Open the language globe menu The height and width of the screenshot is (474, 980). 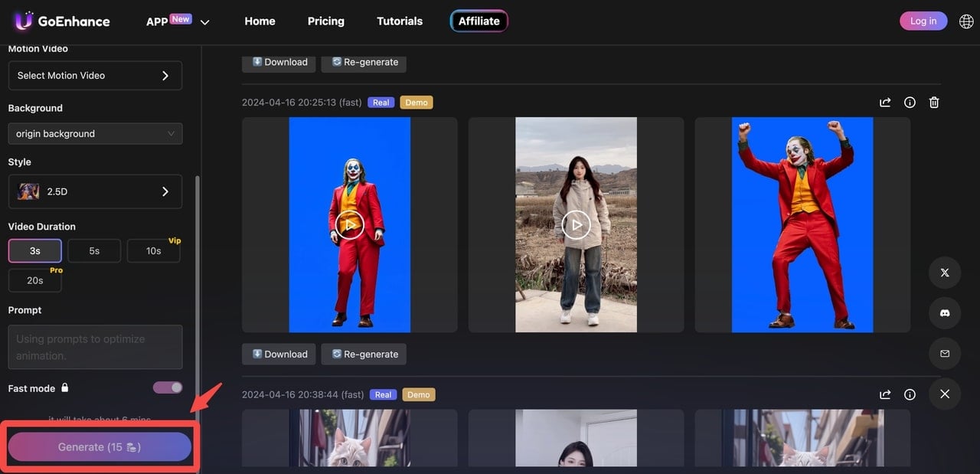coord(966,21)
